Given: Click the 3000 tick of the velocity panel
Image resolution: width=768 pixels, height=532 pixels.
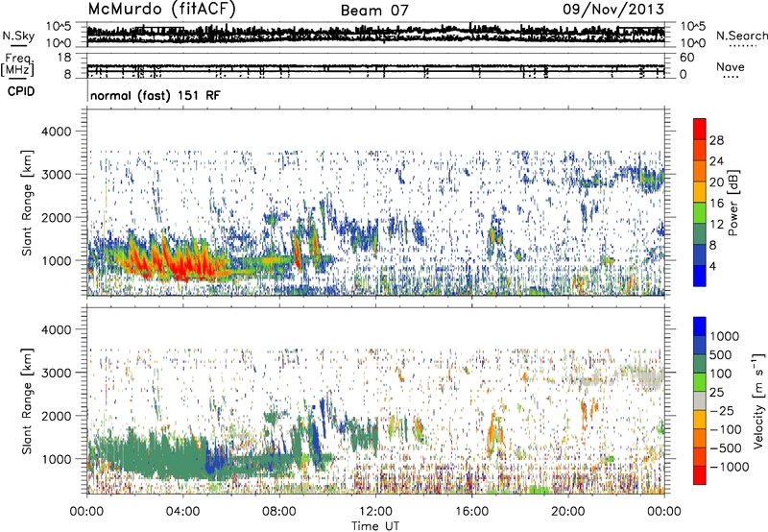Looking at the screenshot, I should click(59, 373).
